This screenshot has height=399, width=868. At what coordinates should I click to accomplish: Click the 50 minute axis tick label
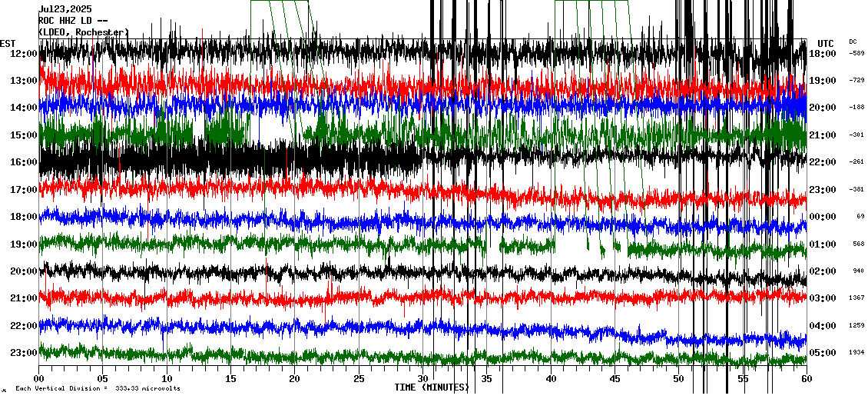point(679,379)
